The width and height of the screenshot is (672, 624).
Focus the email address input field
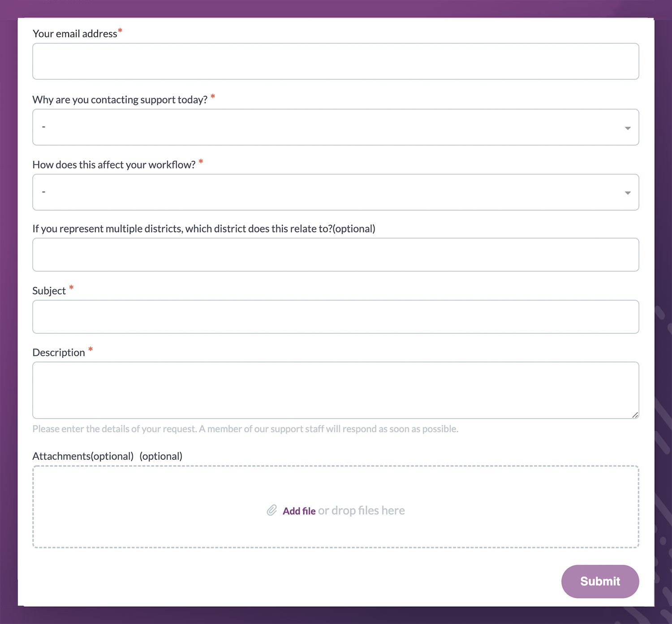point(336,61)
